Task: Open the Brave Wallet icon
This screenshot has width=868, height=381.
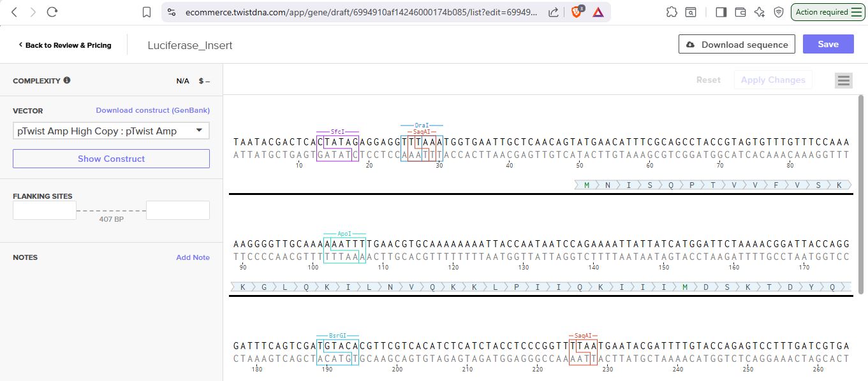Action: click(740, 12)
